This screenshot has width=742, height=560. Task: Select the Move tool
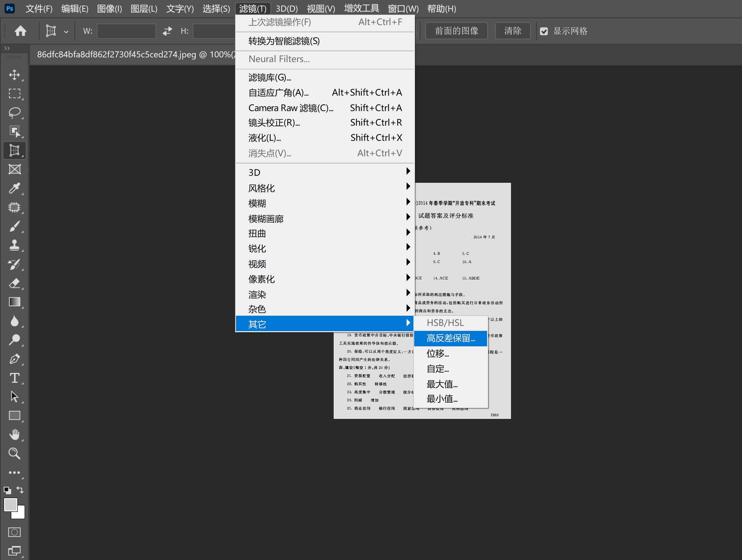point(14,74)
